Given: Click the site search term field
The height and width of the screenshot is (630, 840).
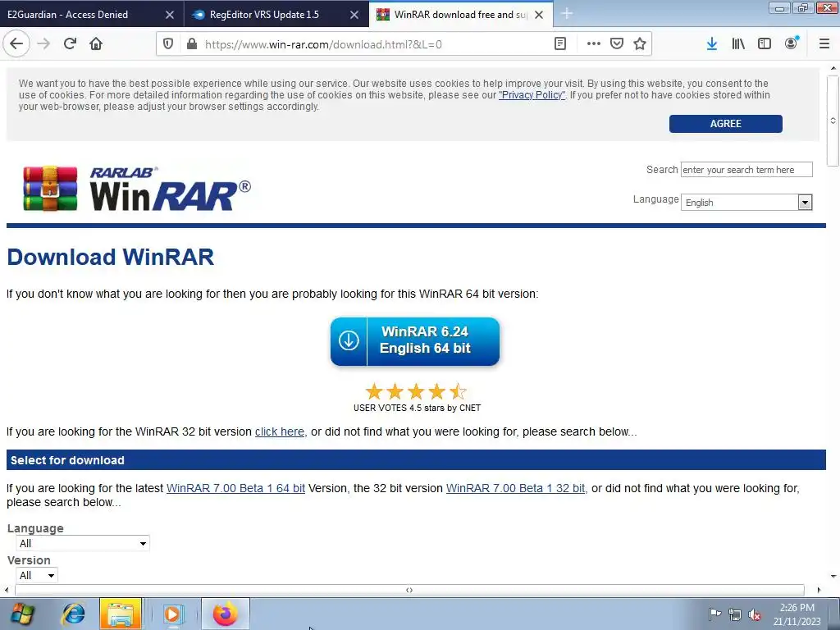Looking at the screenshot, I should [746, 170].
